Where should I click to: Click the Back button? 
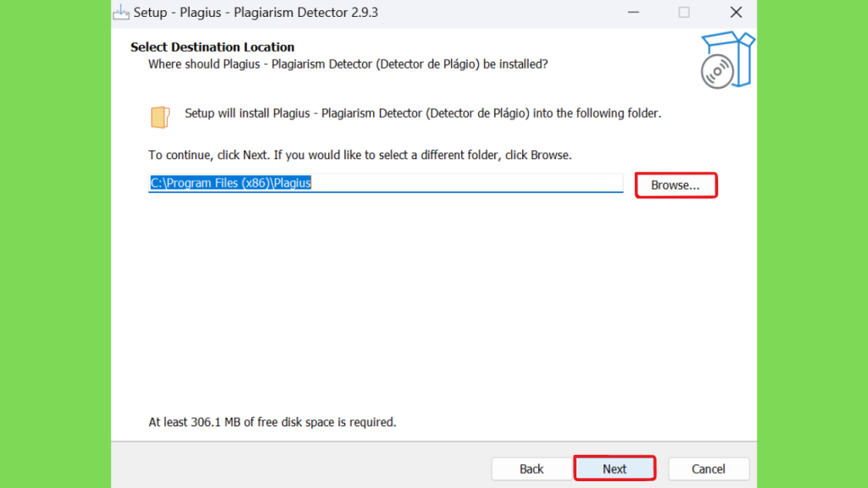(x=531, y=469)
